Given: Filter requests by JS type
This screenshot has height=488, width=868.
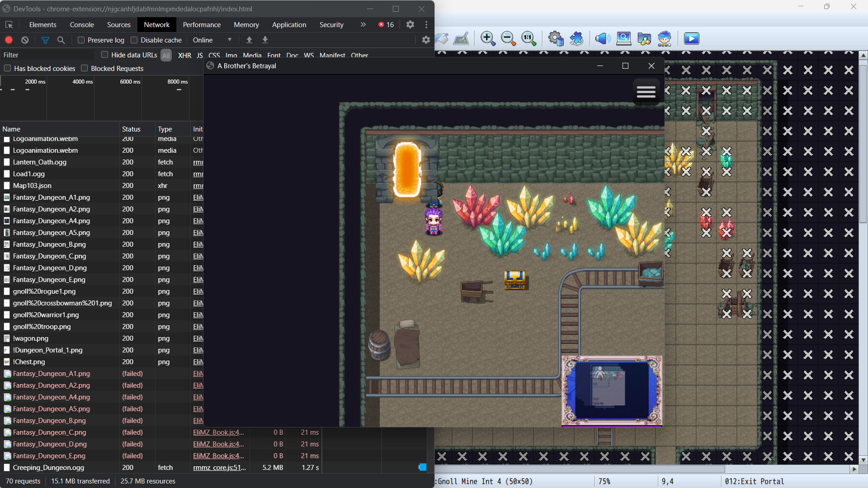Looking at the screenshot, I should pyautogui.click(x=200, y=56).
